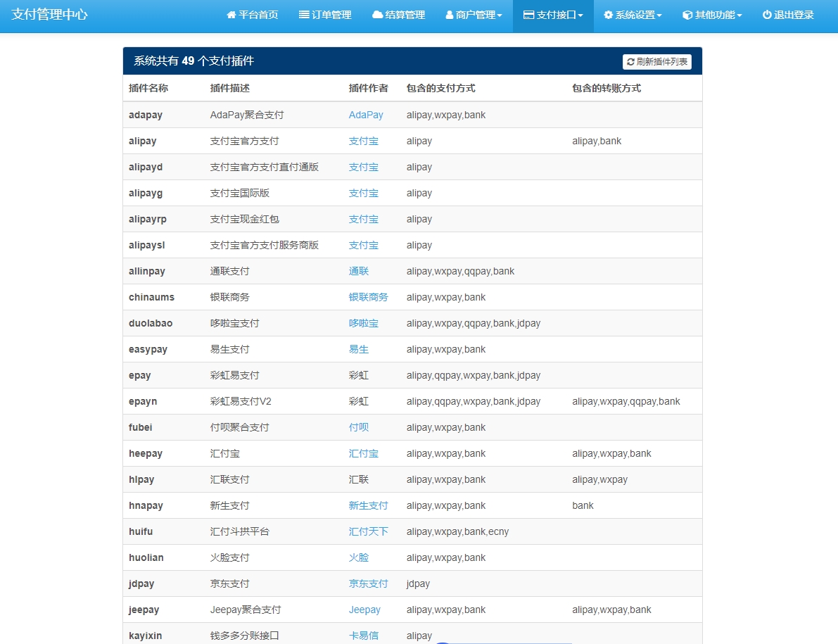Click the gear icon beside 系统设置
This screenshot has width=838, height=644.
(608, 15)
